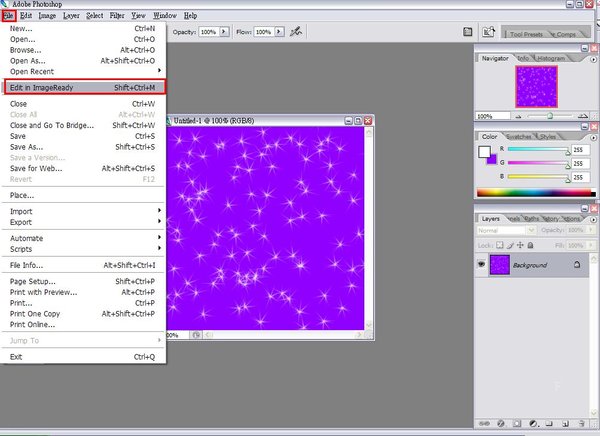Open the layer blend mode Normal dropdown
This screenshot has height=436, width=600.
(505, 230)
